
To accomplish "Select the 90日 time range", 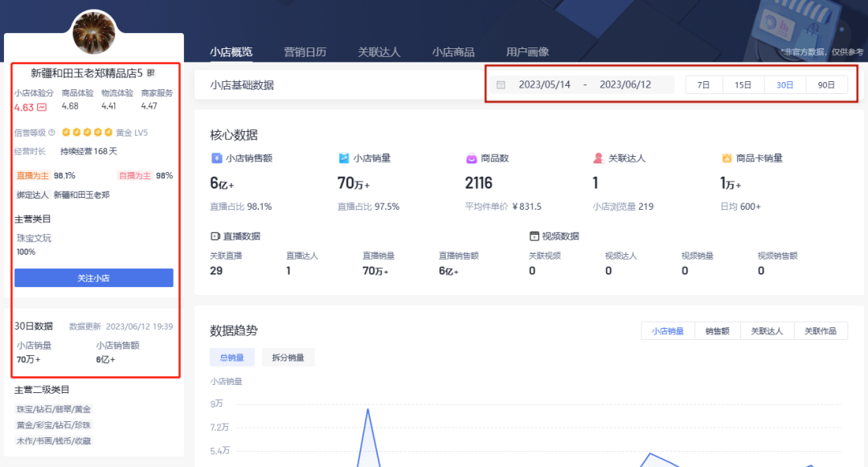I will [x=826, y=84].
